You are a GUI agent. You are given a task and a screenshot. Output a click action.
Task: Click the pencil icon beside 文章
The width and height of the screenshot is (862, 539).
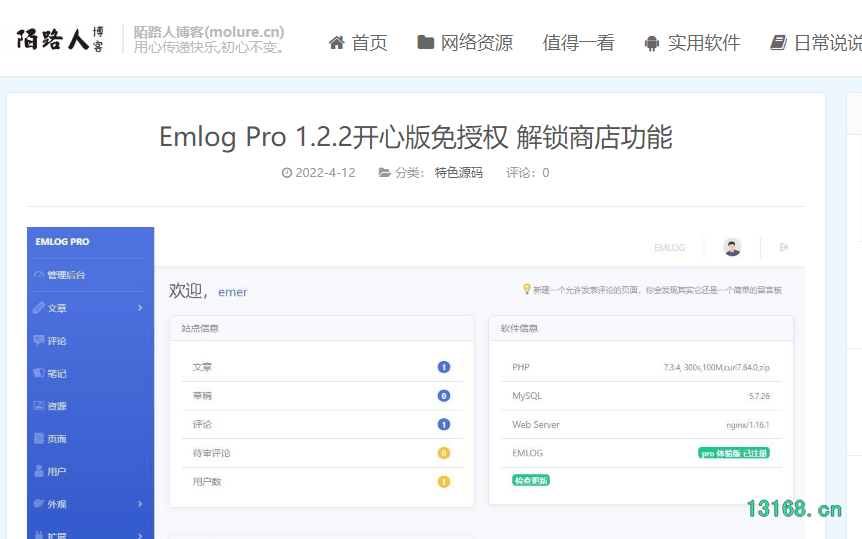pyautogui.click(x=38, y=308)
